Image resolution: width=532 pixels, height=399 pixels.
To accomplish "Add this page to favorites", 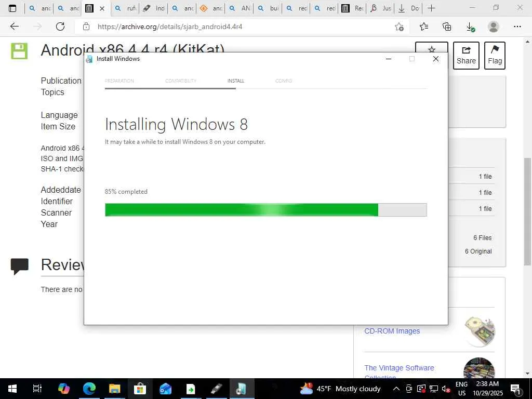I will 400,26.
